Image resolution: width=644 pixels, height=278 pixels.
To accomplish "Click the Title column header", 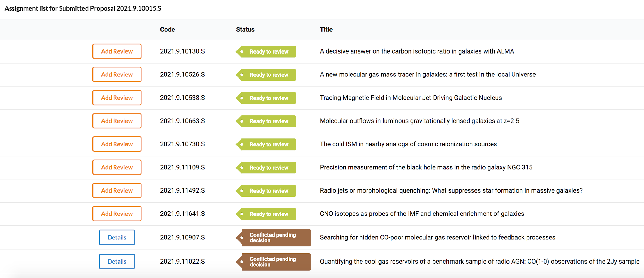I will (x=326, y=30).
